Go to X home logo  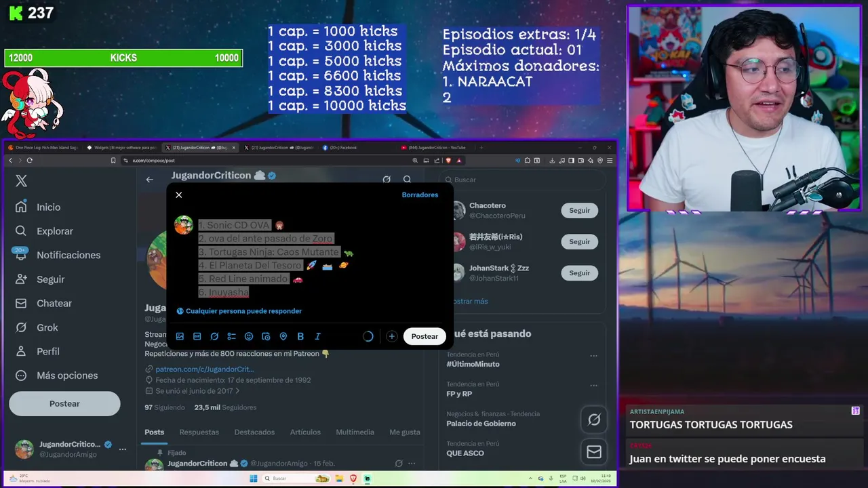[x=22, y=181]
